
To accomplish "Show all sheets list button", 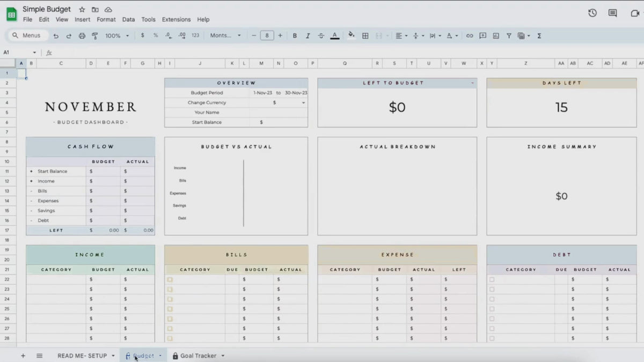I will [x=39, y=356].
